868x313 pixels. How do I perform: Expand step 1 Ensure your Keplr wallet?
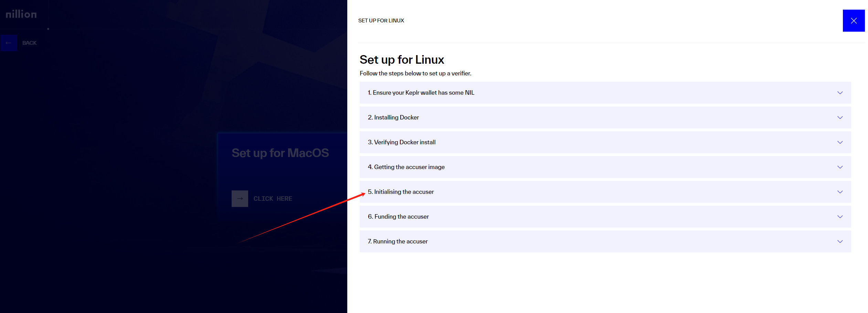pos(421,93)
